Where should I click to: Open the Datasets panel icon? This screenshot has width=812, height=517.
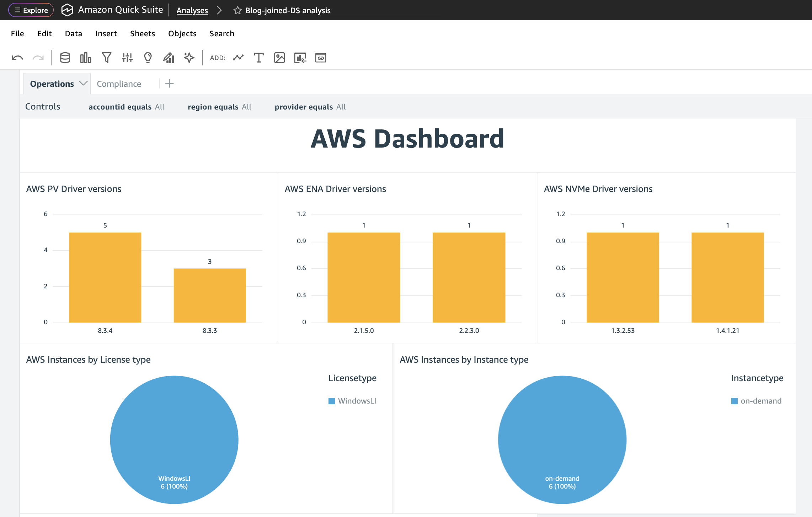click(65, 57)
